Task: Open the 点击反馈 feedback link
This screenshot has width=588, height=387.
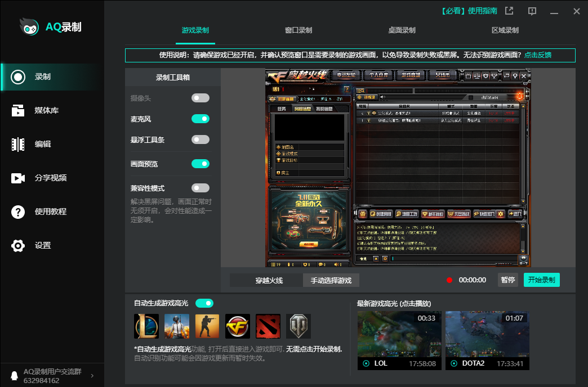Action: coord(538,55)
